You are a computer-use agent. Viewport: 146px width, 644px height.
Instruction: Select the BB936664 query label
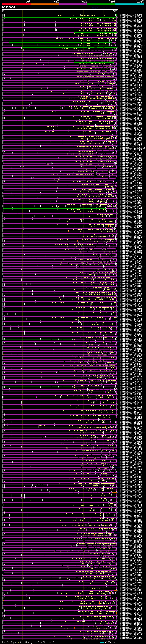8,8
